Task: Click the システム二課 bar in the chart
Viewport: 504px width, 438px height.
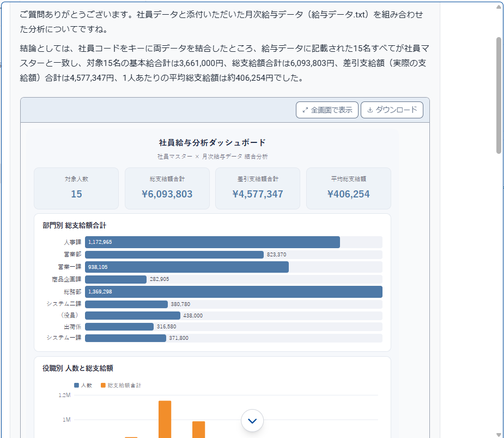Action: 126,304
